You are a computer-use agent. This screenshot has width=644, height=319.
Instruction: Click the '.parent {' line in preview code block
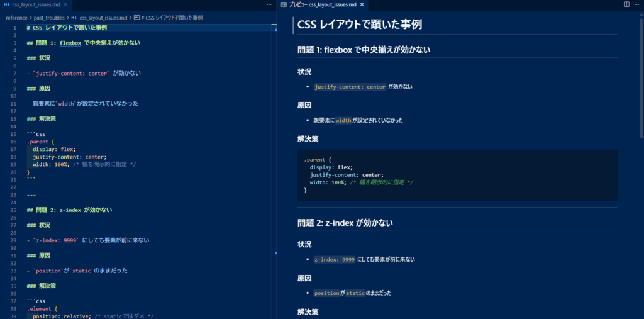point(318,160)
